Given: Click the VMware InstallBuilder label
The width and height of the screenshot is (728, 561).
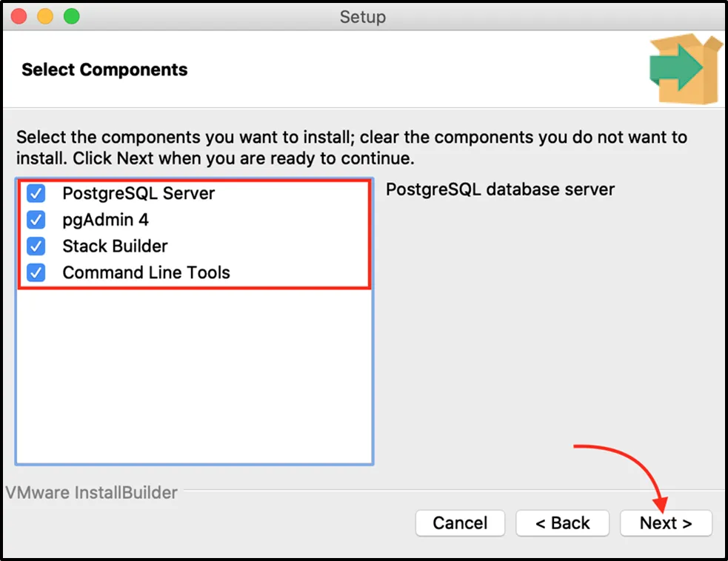Looking at the screenshot, I should (91, 493).
